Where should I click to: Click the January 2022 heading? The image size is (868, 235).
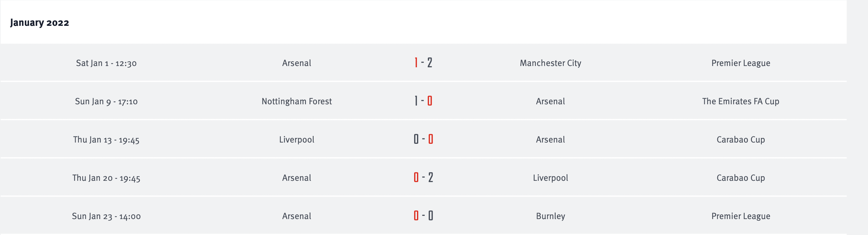pyautogui.click(x=39, y=23)
